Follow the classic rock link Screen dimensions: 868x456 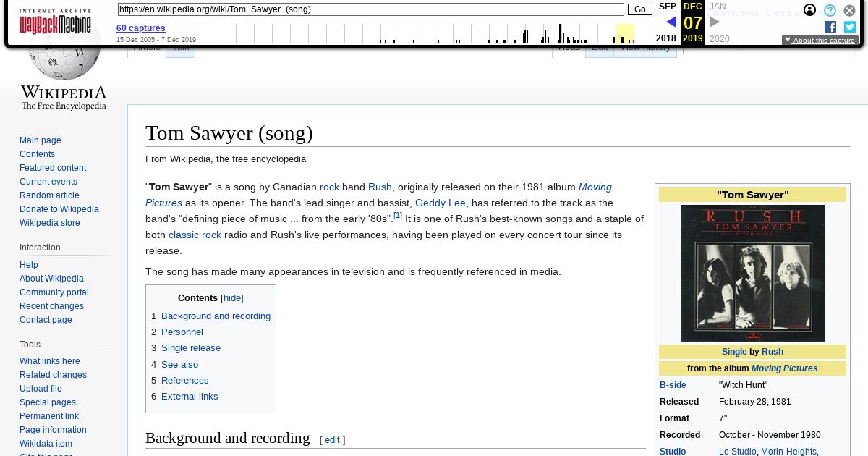(x=195, y=235)
